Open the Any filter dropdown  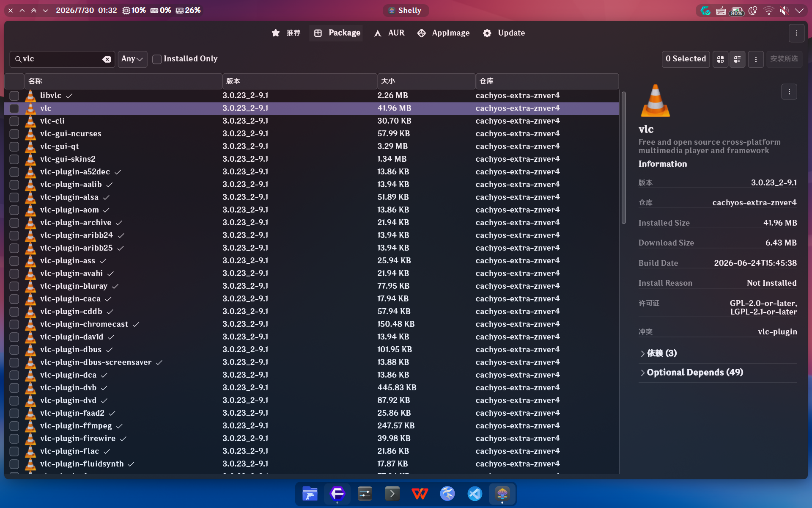pos(132,59)
